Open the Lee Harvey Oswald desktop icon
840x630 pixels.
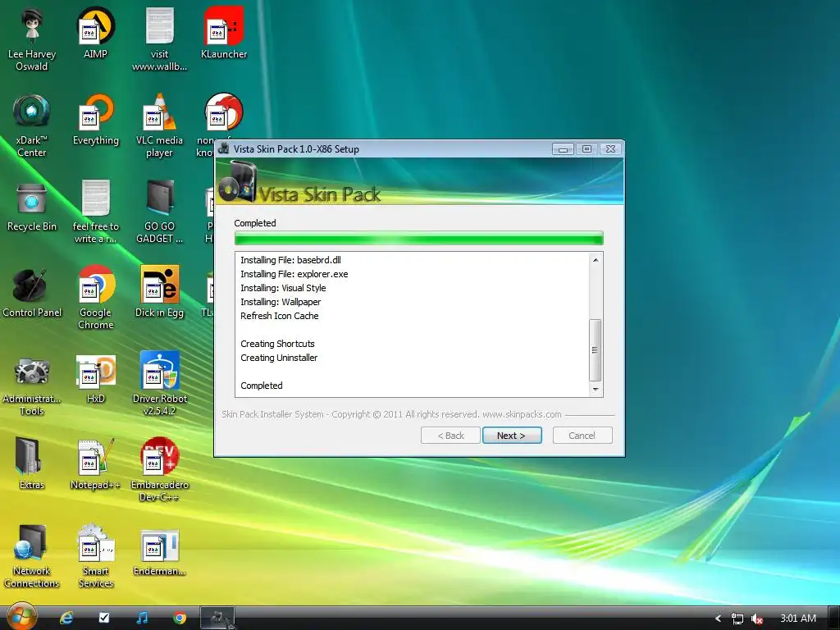[32, 39]
